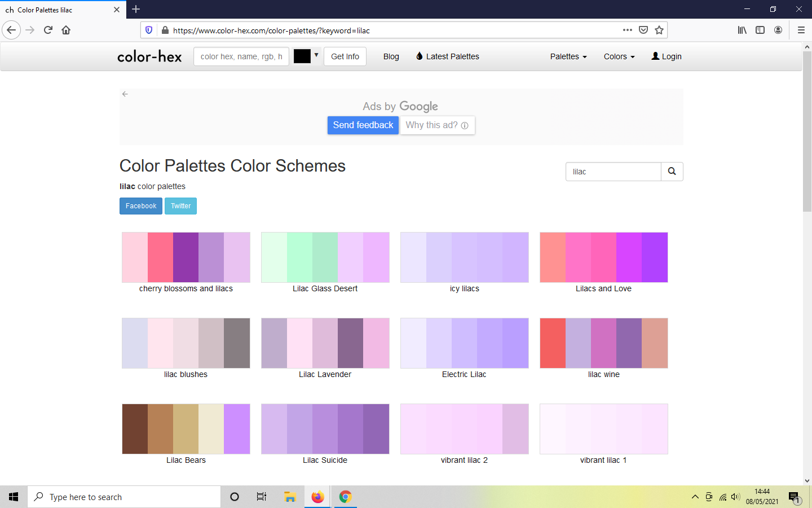Expand the Colors dropdown menu
Viewport: 812px width, 508px height.
(x=619, y=56)
